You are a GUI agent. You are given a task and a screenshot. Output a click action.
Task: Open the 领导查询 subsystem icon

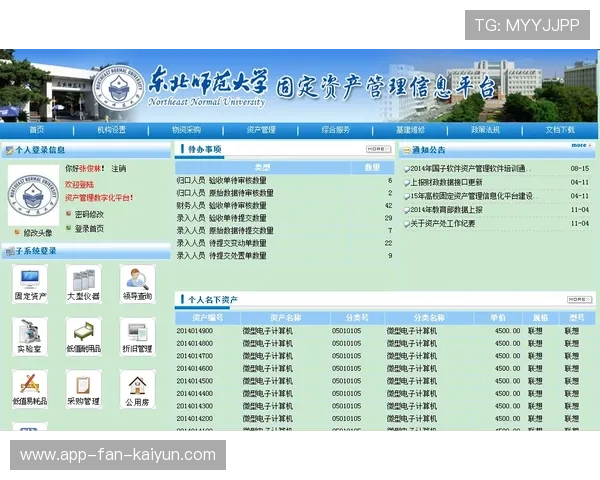click(137, 284)
